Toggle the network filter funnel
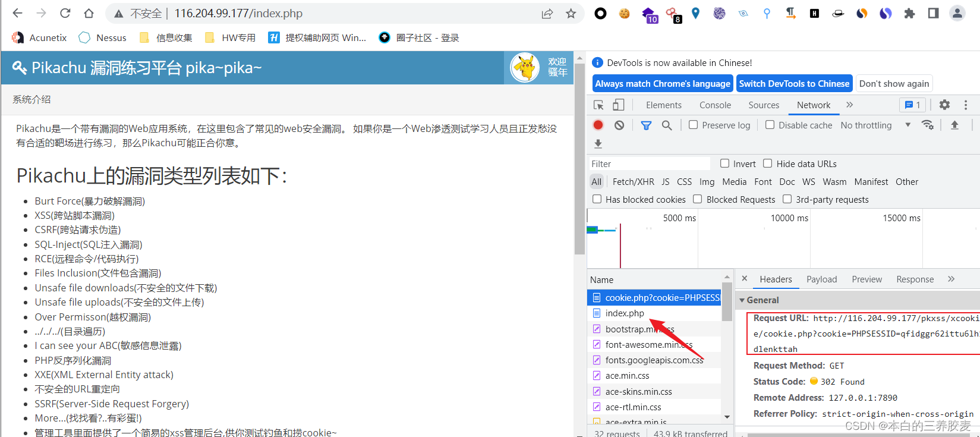This screenshot has height=437, width=980. (x=646, y=125)
